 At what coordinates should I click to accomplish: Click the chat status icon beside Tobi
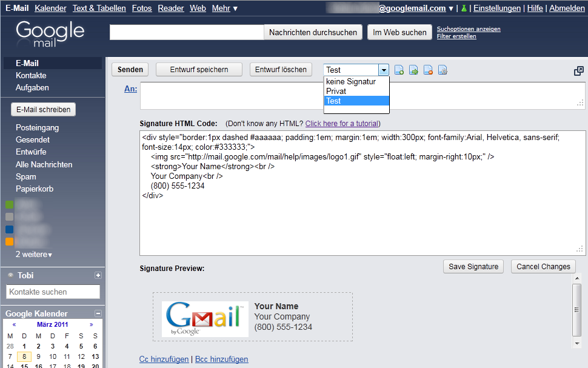pyautogui.click(x=10, y=275)
